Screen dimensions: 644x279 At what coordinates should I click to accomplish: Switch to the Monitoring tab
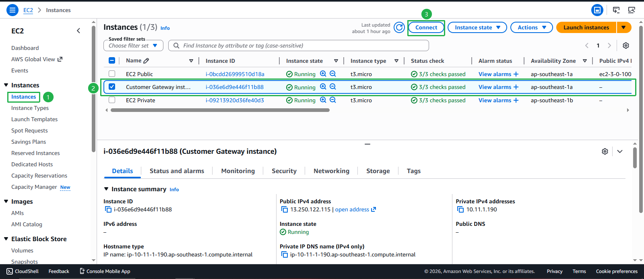238,171
